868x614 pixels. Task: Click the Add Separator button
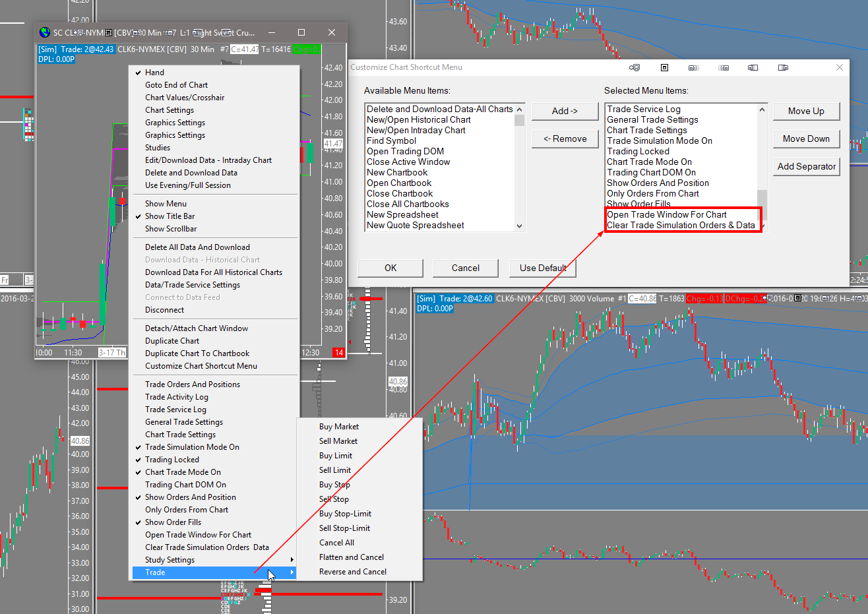806,166
